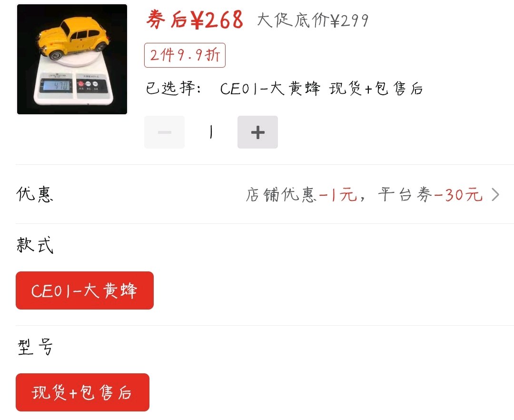This screenshot has height=420, width=514.
Task: Click the 型号 section heading
Action: pyautogui.click(x=35, y=347)
